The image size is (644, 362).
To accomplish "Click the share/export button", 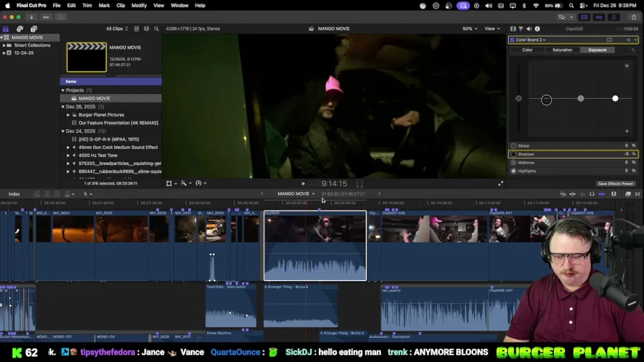I will (x=633, y=17).
